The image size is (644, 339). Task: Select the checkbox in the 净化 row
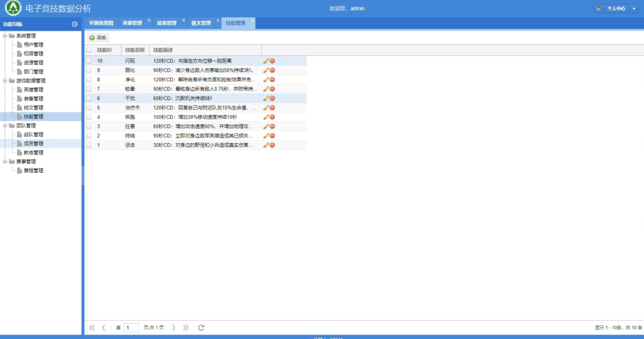point(89,79)
